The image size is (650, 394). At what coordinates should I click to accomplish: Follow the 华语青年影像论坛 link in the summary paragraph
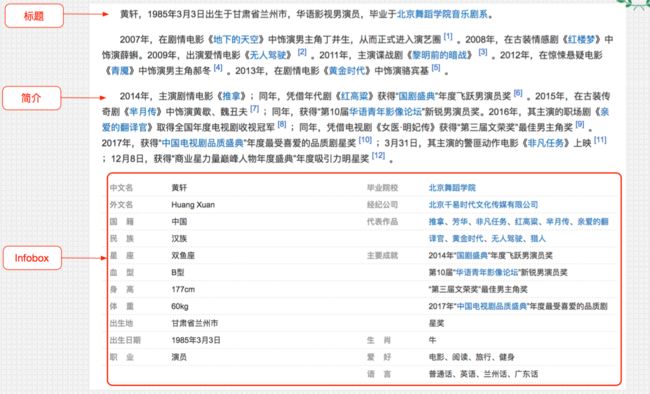[385, 112]
